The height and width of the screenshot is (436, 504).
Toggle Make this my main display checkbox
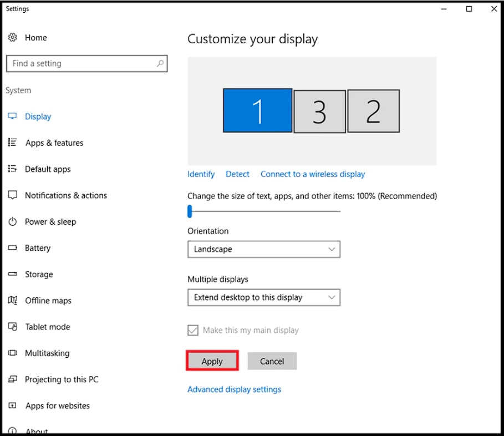pos(193,330)
